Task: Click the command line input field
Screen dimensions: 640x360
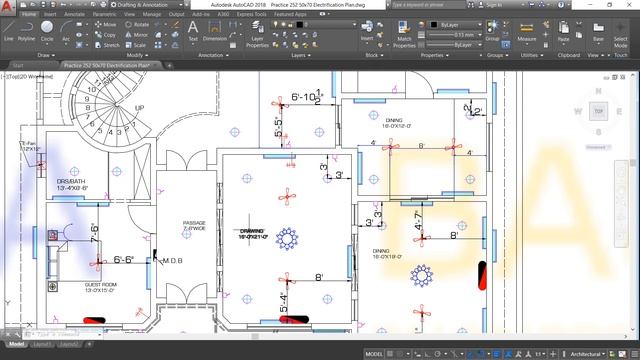Action: (64, 334)
